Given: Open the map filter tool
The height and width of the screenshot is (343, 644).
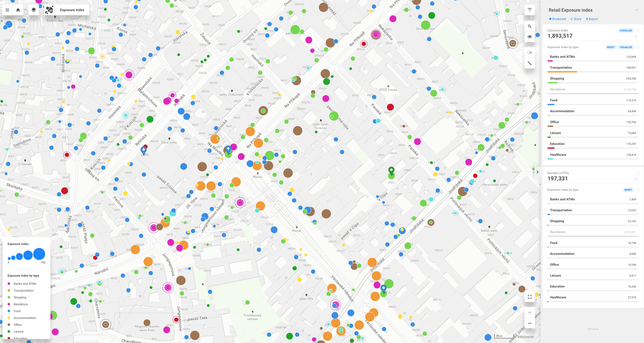Looking at the screenshot, I should [529, 10].
